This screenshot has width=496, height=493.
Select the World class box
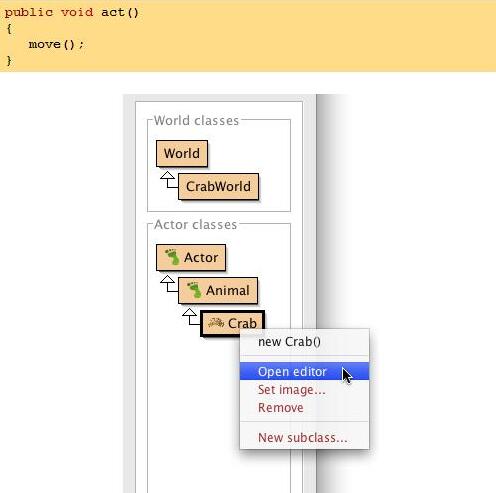pyautogui.click(x=182, y=154)
